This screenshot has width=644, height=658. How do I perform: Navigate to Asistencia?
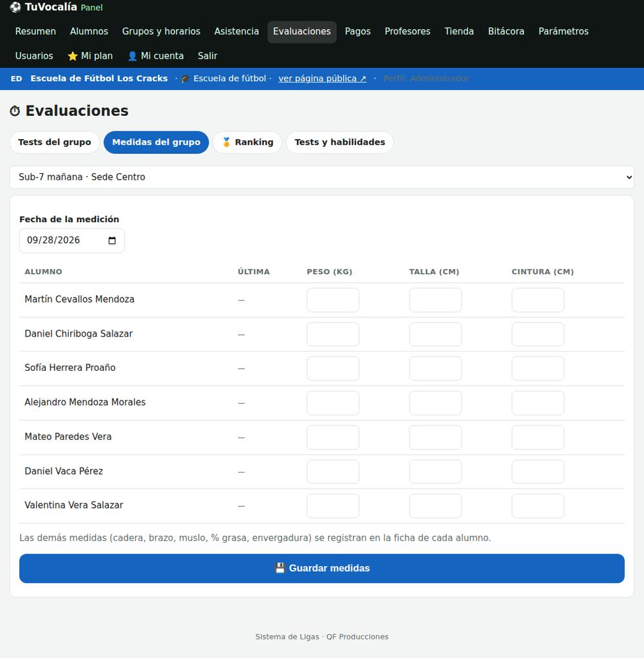pos(237,32)
